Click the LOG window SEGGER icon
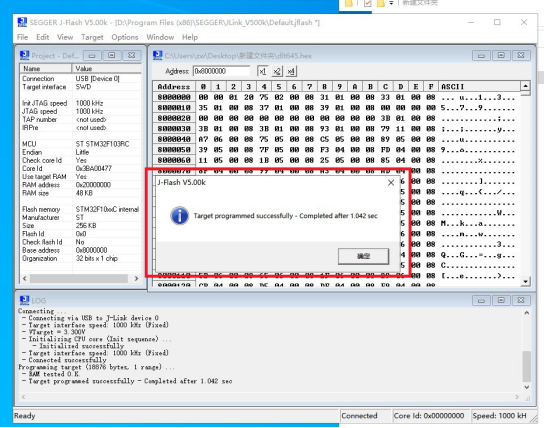 (24, 300)
